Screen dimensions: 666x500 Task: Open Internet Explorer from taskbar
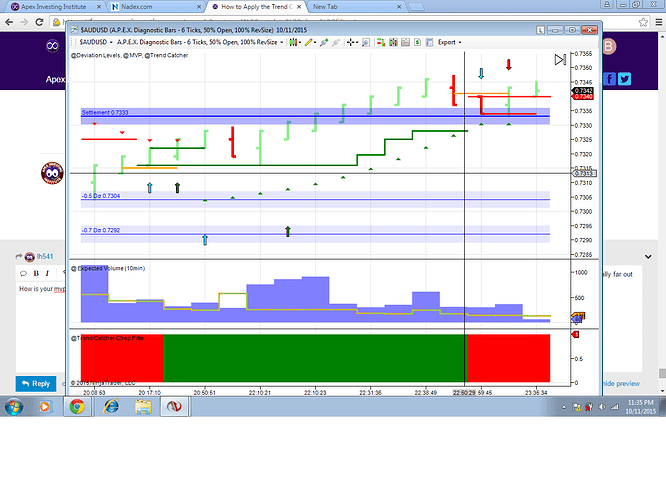pos(112,407)
